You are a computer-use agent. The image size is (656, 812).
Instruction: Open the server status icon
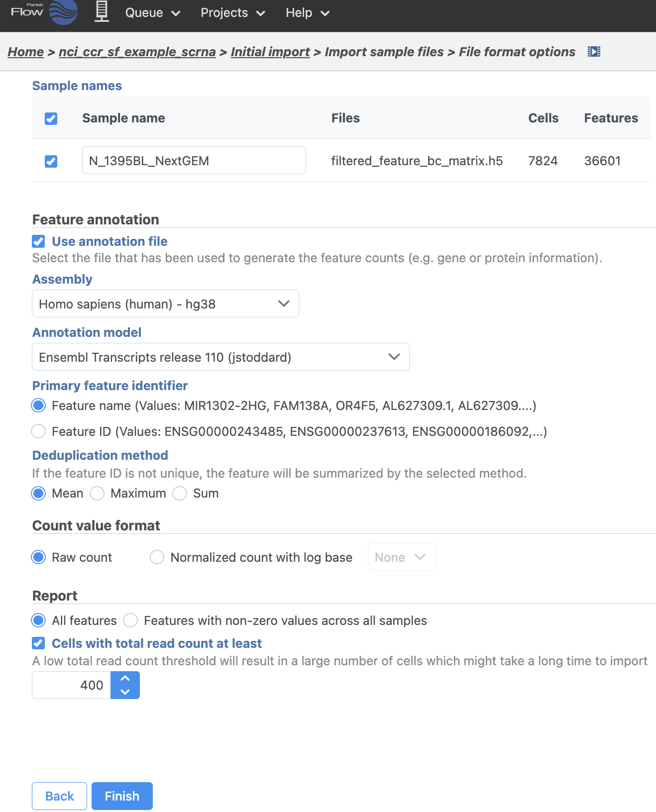[x=102, y=12]
